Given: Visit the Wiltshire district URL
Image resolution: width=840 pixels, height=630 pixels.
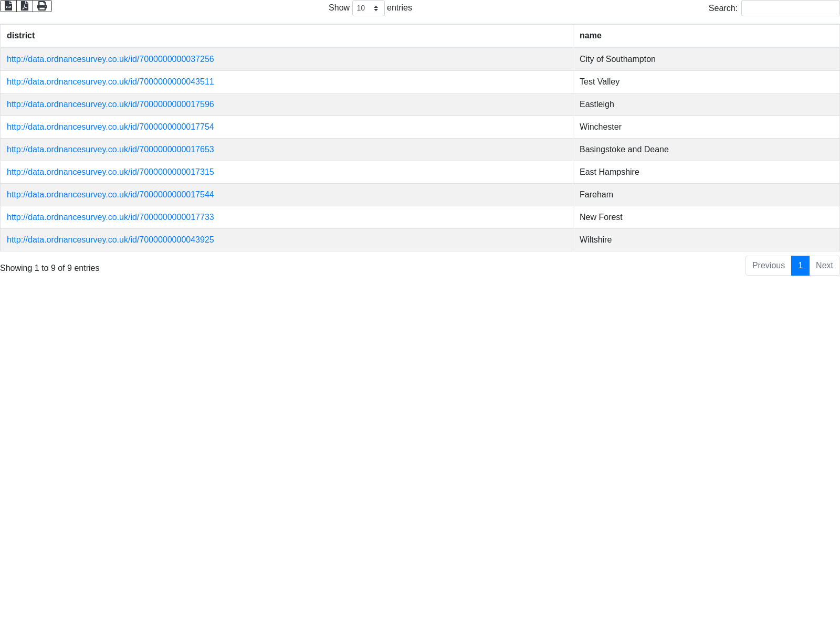Looking at the screenshot, I should (x=110, y=240).
